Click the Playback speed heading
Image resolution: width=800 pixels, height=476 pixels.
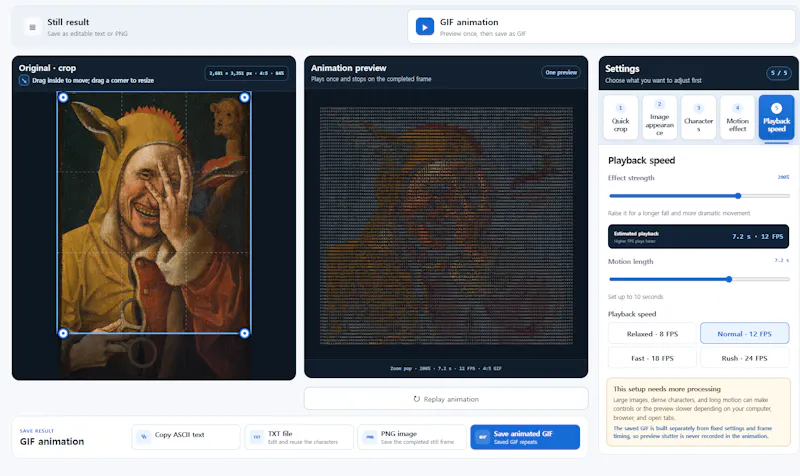pyautogui.click(x=641, y=160)
